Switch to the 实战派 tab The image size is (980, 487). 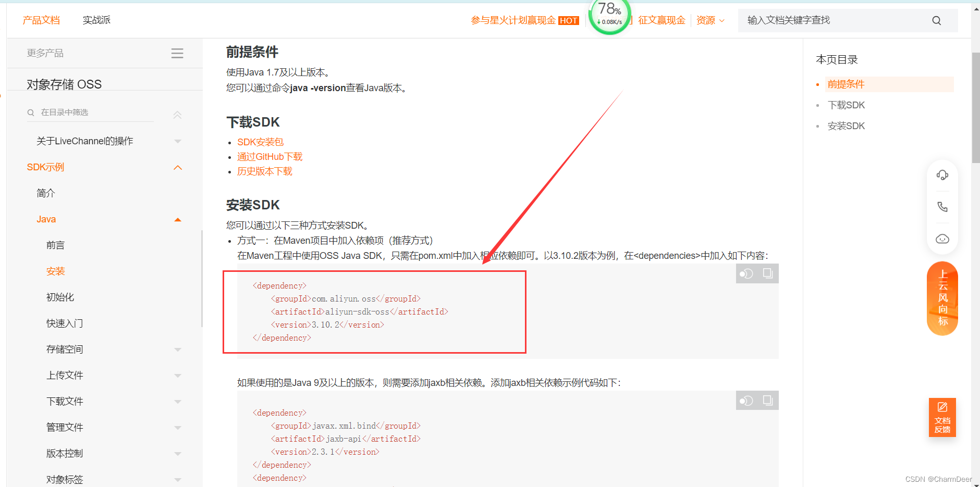pyautogui.click(x=96, y=20)
